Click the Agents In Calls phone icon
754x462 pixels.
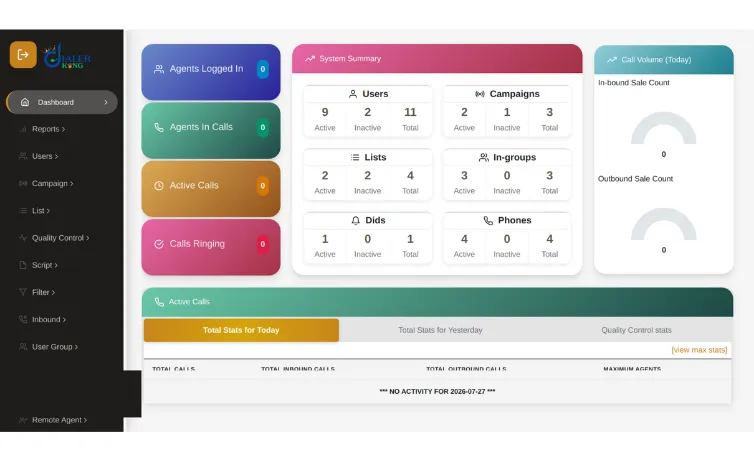[159, 127]
